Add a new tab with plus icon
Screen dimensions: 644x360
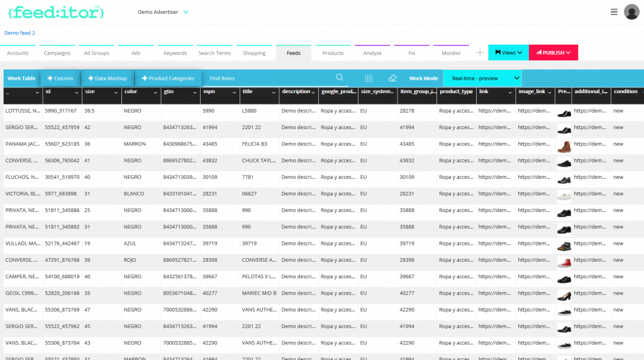[x=479, y=53]
